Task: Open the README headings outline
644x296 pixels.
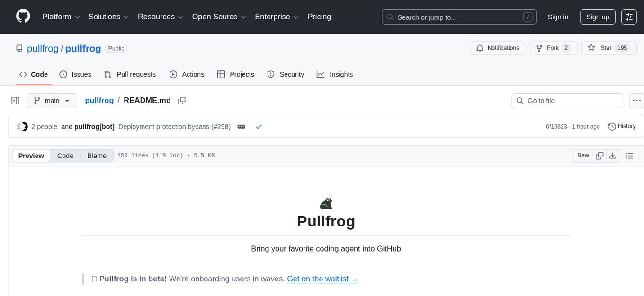Action: 630,155
